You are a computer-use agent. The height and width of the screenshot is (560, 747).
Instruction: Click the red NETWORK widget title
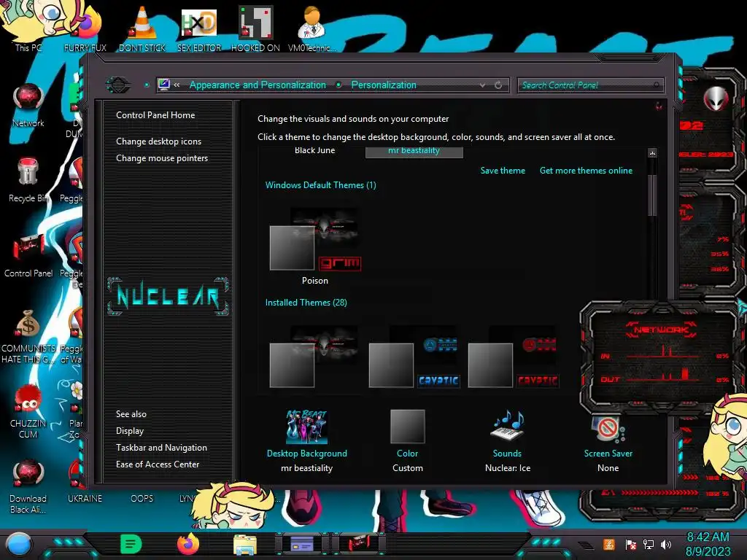pos(661,330)
